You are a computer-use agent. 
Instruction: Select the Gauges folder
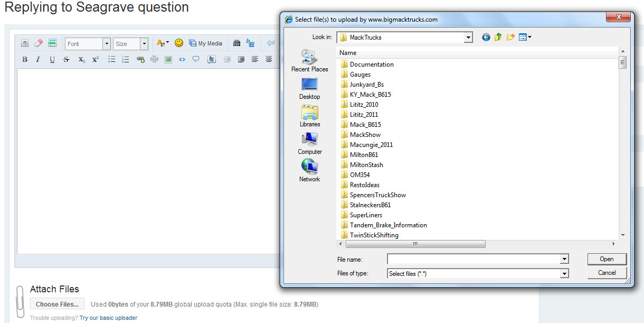pyautogui.click(x=355, y=75)
